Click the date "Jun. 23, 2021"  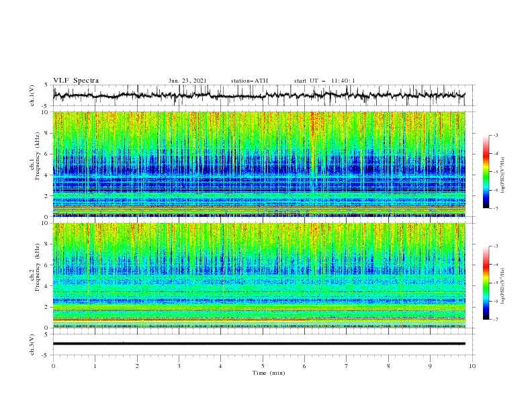point(187,81)
